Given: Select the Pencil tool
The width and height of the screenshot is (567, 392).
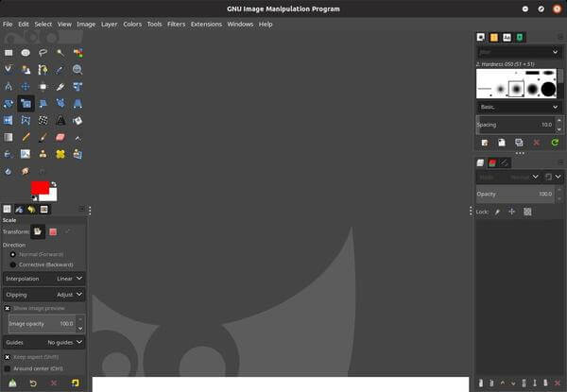Looking at the screenshot, I should pos(26,137).
